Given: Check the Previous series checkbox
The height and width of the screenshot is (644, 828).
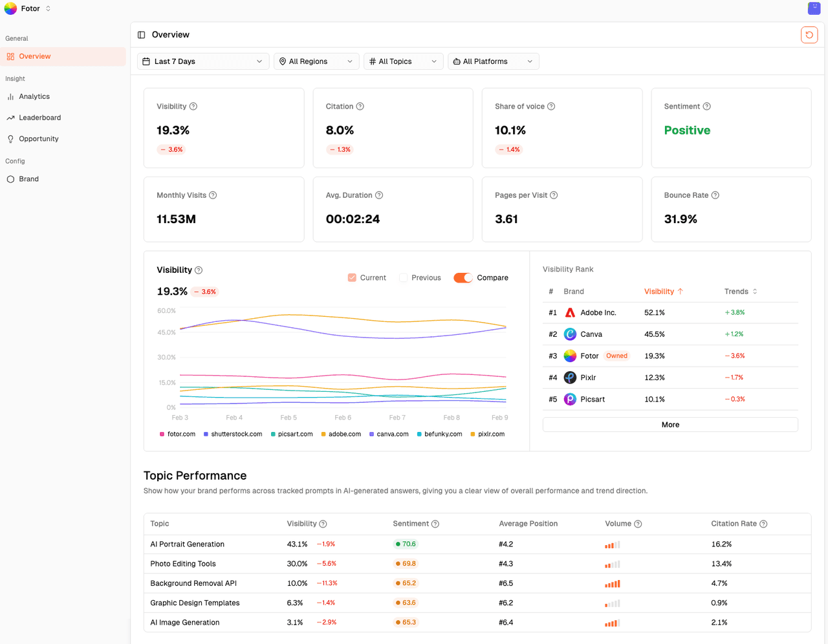Looking at the screenshot, I should [404, 278].
